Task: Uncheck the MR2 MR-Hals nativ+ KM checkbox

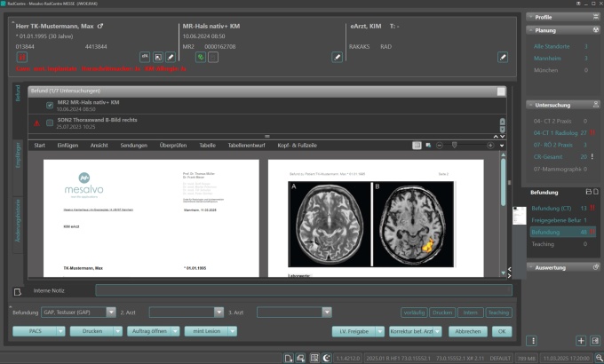Action: 50,105
